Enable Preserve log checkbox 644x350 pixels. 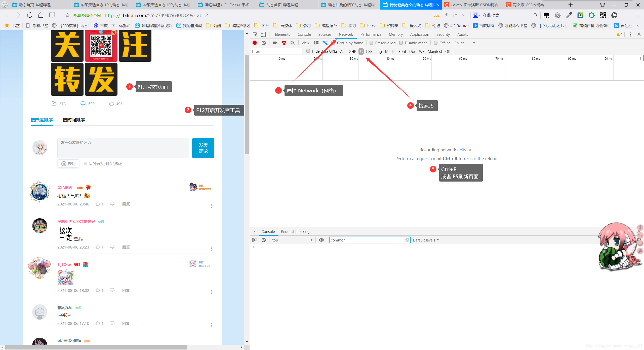click(x=371, y=43)
